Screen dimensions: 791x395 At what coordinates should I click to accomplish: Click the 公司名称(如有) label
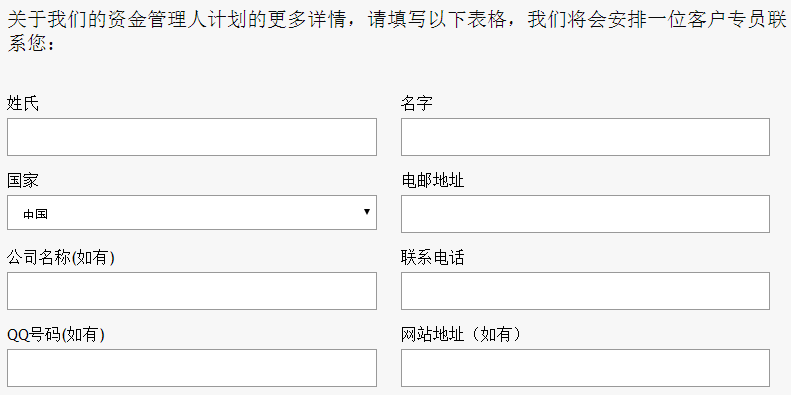click(61, 258)
